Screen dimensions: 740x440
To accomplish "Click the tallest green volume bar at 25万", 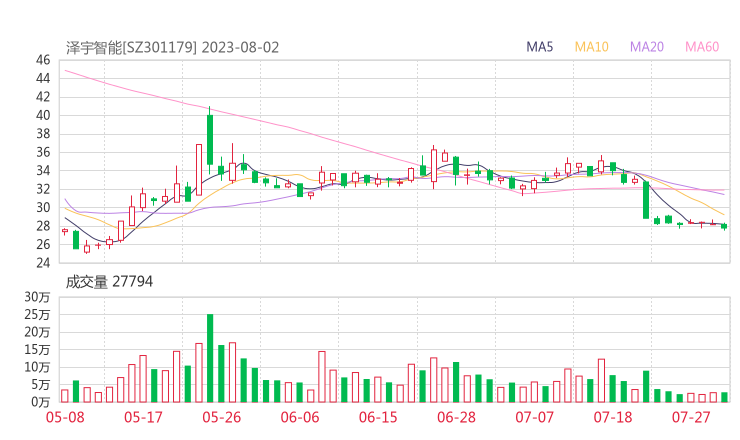I will pos(210,358).
